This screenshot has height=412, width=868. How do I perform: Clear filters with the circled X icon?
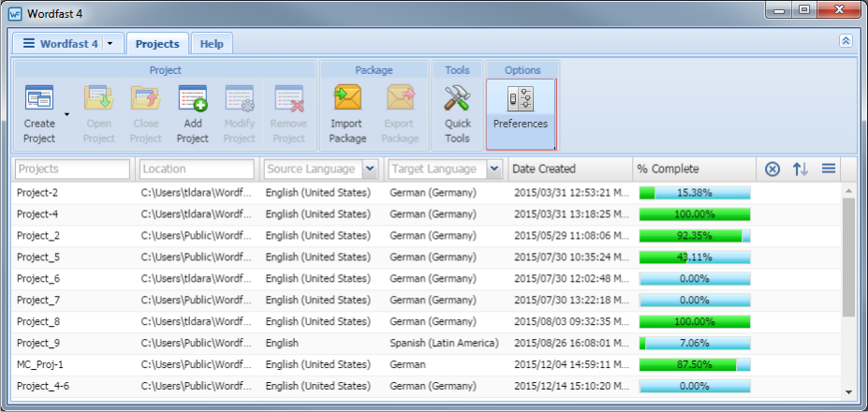click(x=772, y=169)
